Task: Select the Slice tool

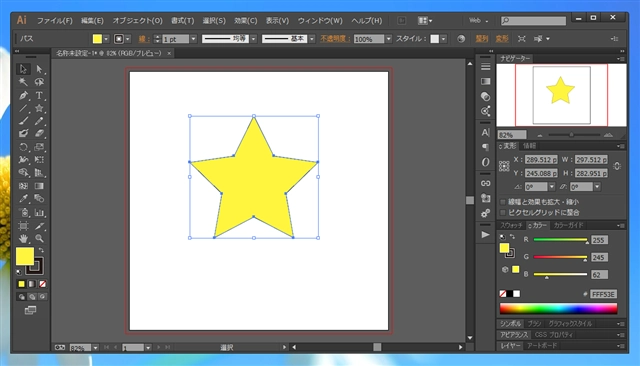Action: pos(39,226)
